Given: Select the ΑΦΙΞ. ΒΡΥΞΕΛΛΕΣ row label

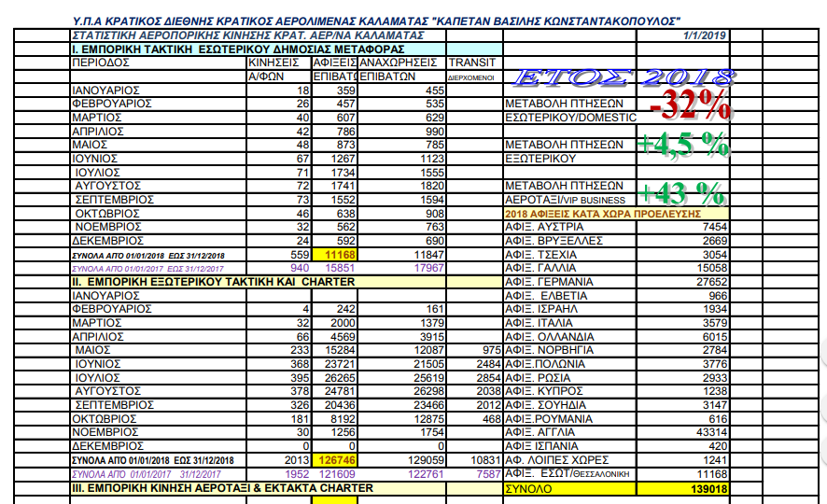Looking at the screenshot, I should coord(554,241).
